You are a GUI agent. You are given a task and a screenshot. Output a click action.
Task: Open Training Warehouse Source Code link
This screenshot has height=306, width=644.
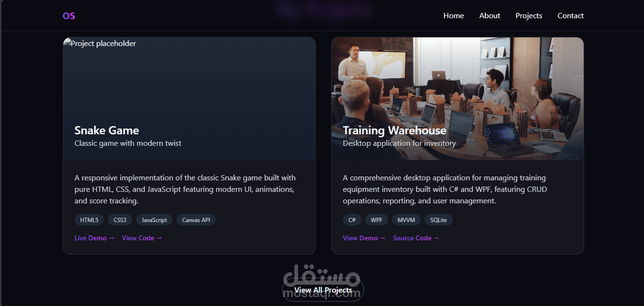click(x=416, y=238)
